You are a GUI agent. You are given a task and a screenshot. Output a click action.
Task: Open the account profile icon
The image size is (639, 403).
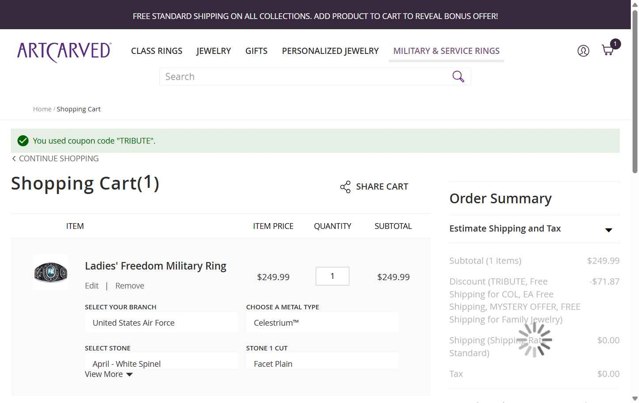[x=583, y=51]
